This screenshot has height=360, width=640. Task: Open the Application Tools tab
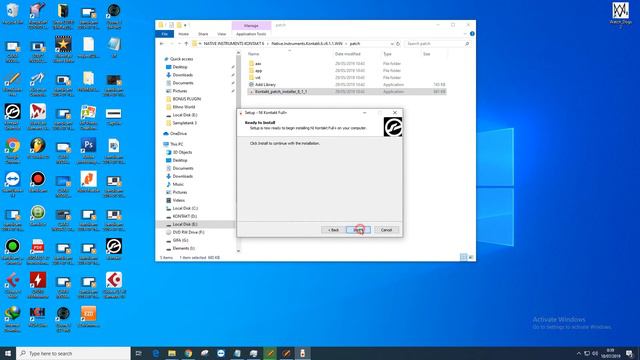(x=251, y=34)
